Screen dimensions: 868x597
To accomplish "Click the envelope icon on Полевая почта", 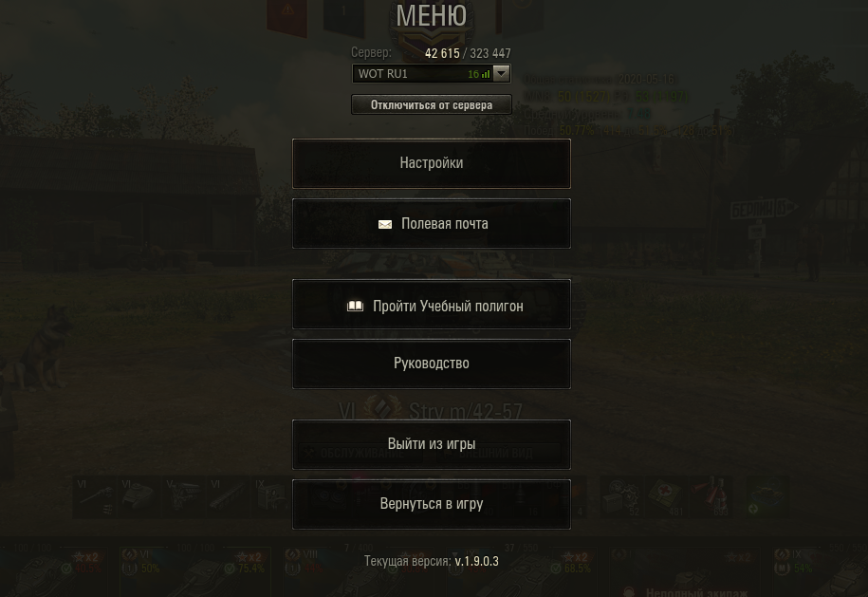I will coord(385,224).
